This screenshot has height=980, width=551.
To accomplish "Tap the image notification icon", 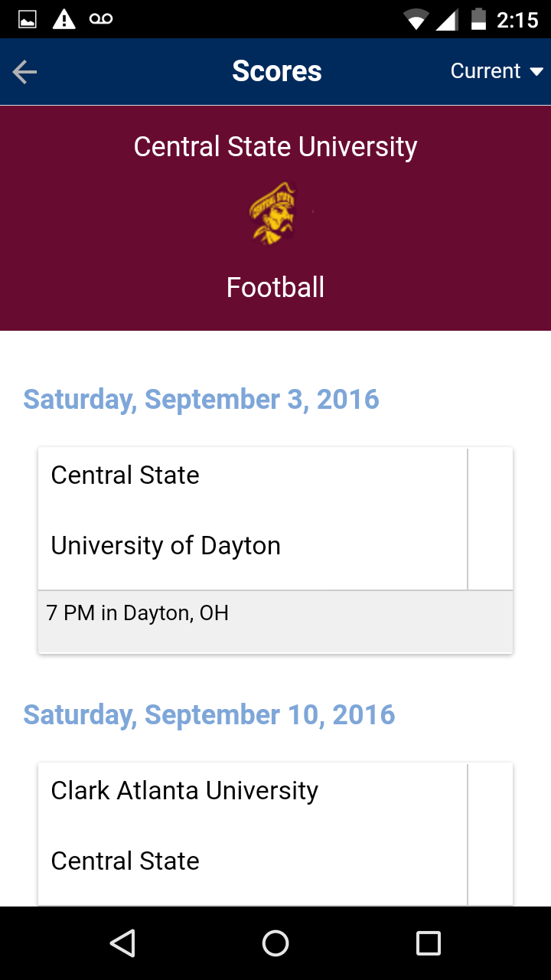I will pyautogui.click(x=28, y=20).
